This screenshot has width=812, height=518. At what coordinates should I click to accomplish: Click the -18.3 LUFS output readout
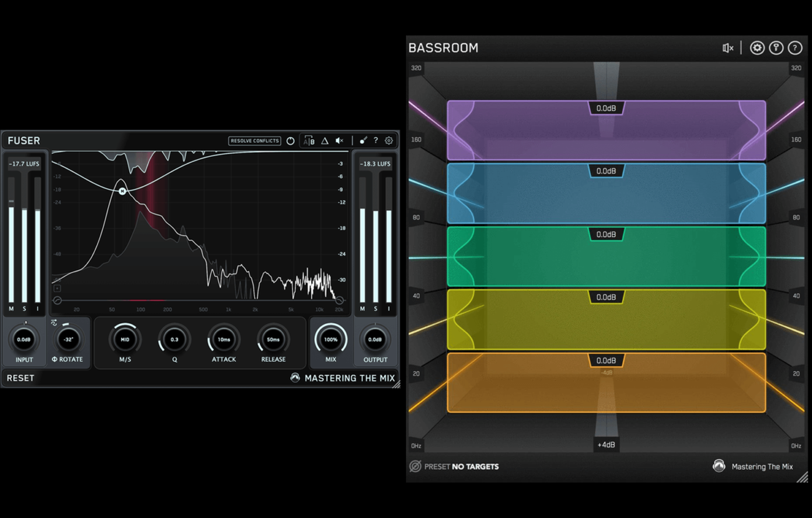[375, 164]
